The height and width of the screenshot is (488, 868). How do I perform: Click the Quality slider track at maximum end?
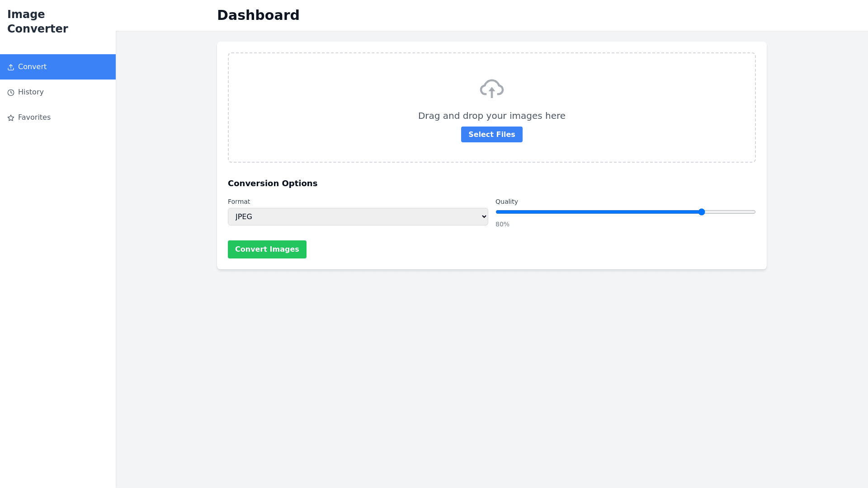752,212
